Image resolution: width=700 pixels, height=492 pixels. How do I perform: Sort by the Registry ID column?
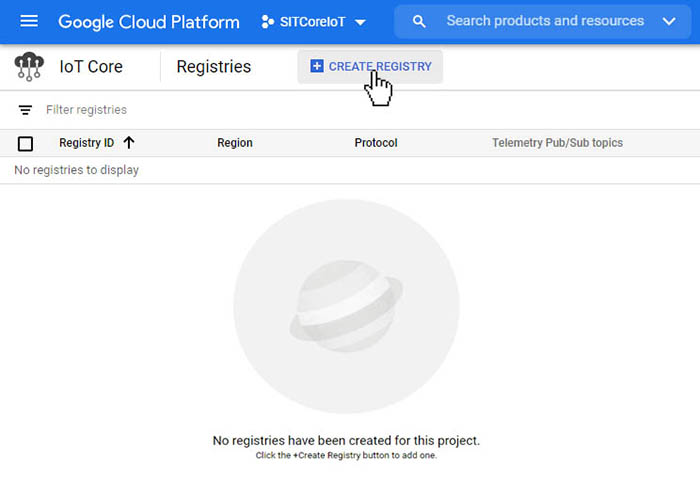(x=87, y=143)
